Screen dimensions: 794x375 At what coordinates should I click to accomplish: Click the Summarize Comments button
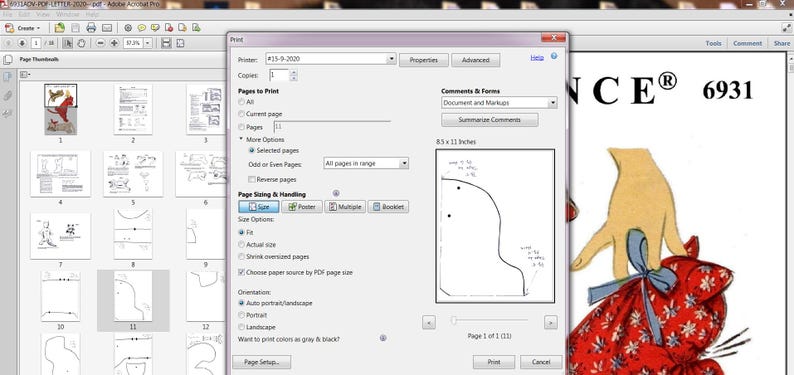tap(490, 120)
